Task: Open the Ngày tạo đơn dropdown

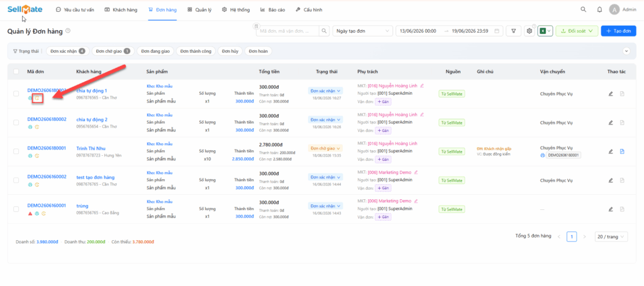Action: click(362, 31)
